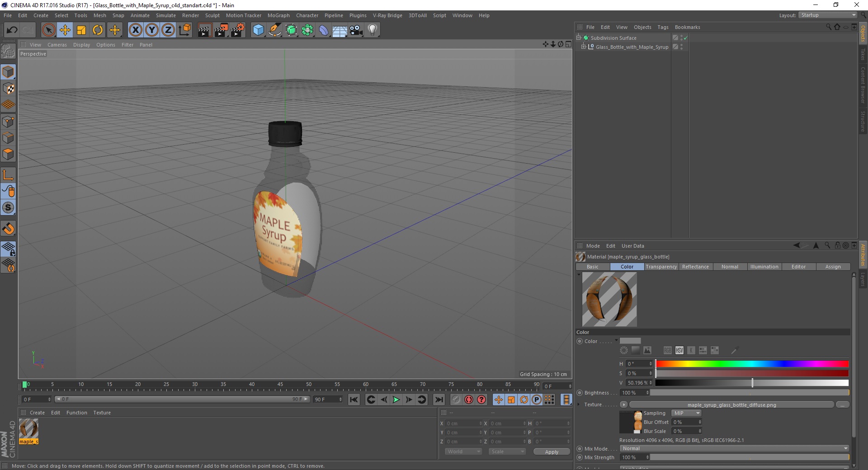Open the Bend deformer icon
Screen dimensions: 868x470
(x=324, y=30)
